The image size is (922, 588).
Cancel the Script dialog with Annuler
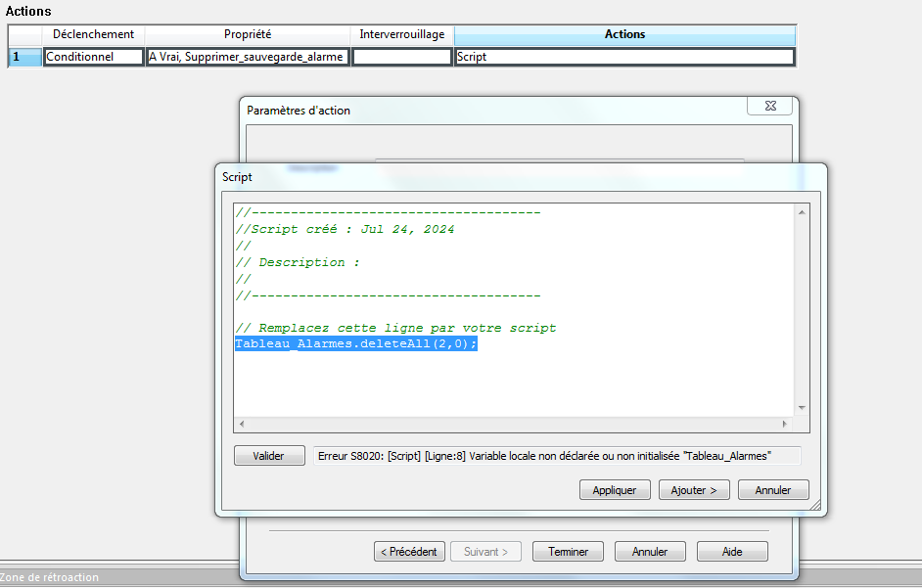(773, 490)
